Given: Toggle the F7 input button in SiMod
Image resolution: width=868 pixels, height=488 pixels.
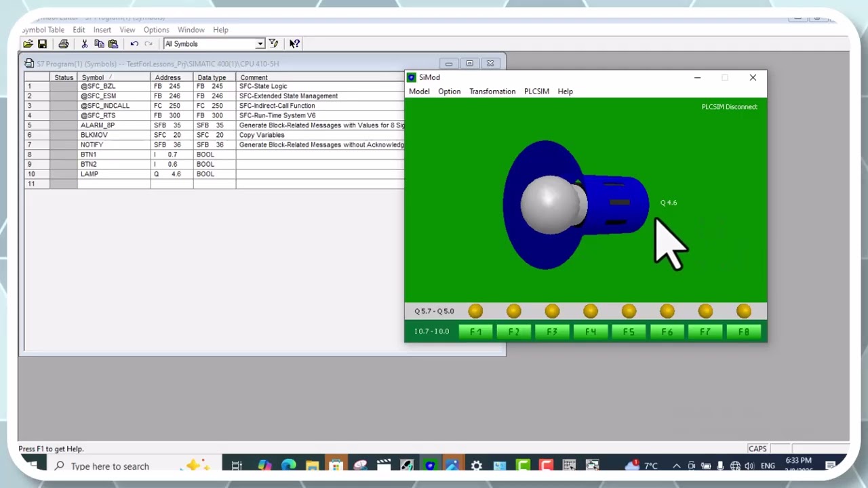Looking at the screenshot, I should 705,331.
